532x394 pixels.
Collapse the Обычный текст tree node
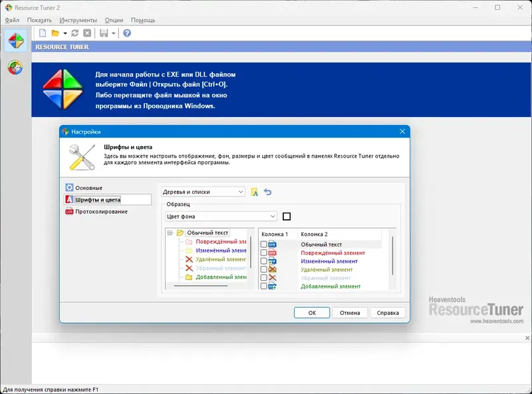point(170,232)
